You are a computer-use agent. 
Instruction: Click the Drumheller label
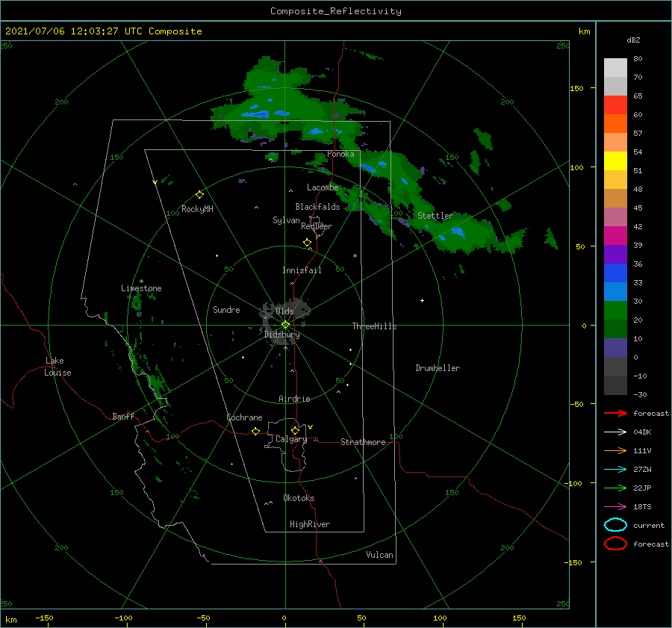point(438,368)
